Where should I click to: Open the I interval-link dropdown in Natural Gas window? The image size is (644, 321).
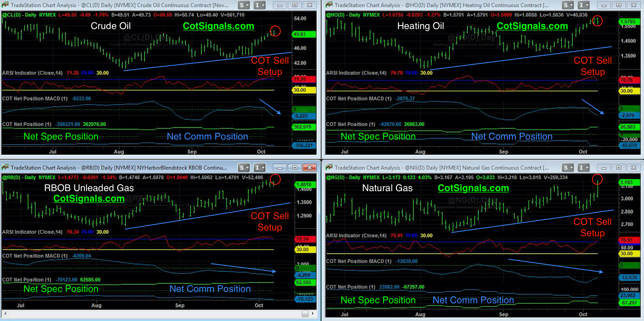(584, 168)
